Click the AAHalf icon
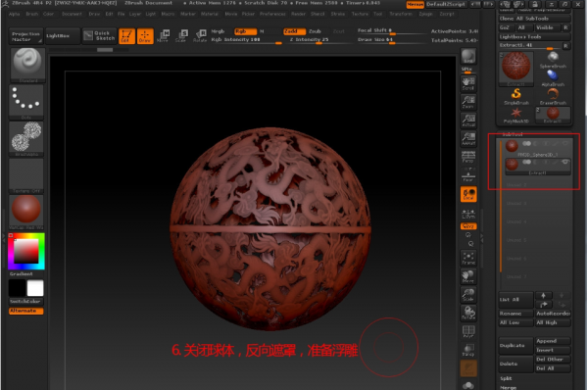This screenshot has height=390, width=588. coord(468,139)
